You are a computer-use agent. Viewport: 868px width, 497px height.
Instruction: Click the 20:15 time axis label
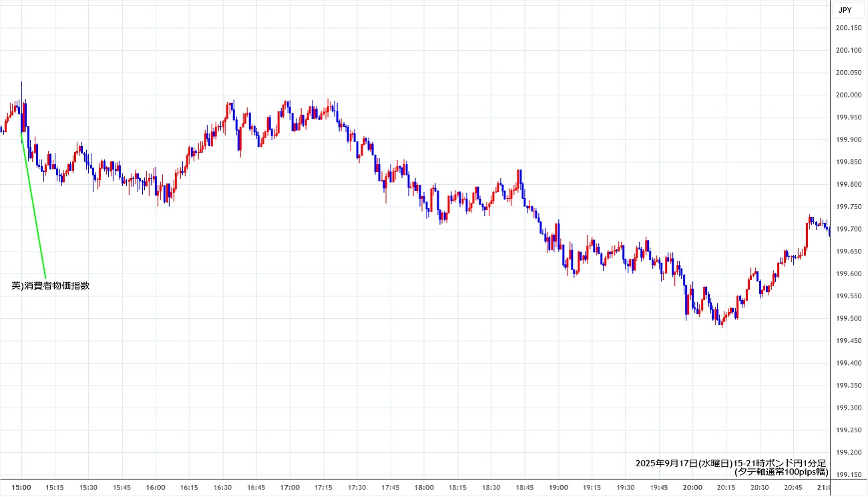click(x=726, y=488)
